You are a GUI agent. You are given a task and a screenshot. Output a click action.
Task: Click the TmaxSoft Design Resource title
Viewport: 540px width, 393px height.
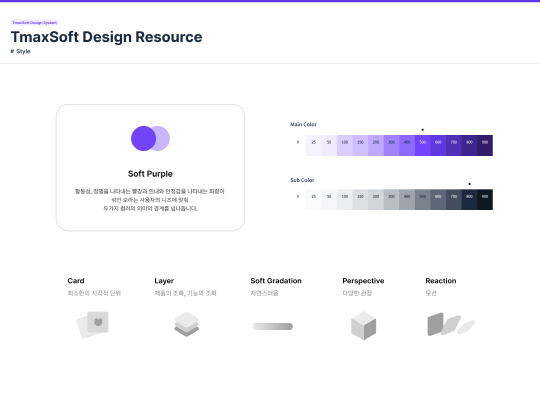click(106, 37)
